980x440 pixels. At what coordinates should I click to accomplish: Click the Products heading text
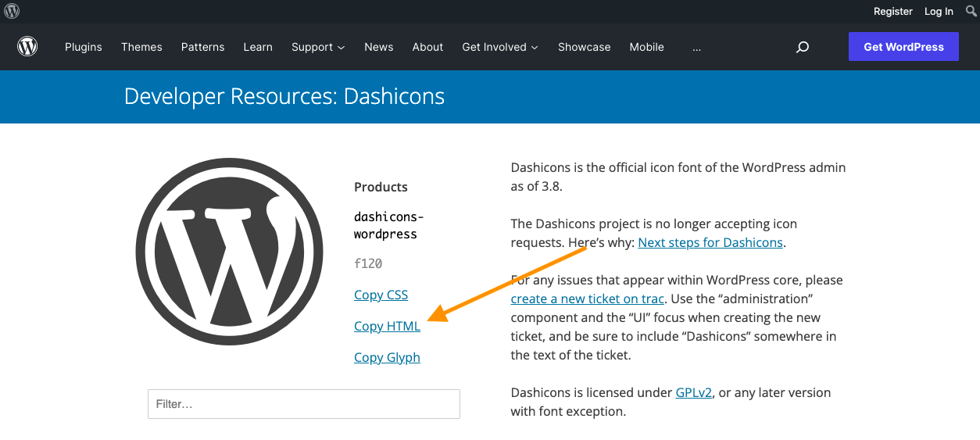click(x=381, y=187)
